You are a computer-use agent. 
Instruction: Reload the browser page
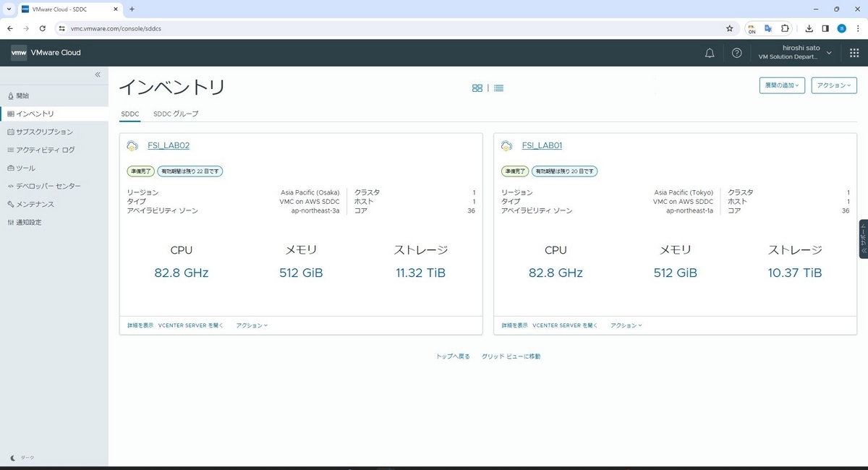click(43, 28)
